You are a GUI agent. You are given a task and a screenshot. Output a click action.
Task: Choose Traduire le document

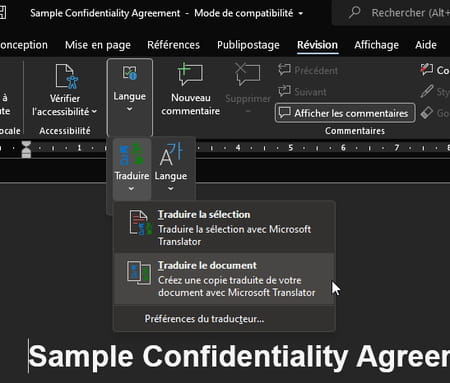click(x=224, y=279)
